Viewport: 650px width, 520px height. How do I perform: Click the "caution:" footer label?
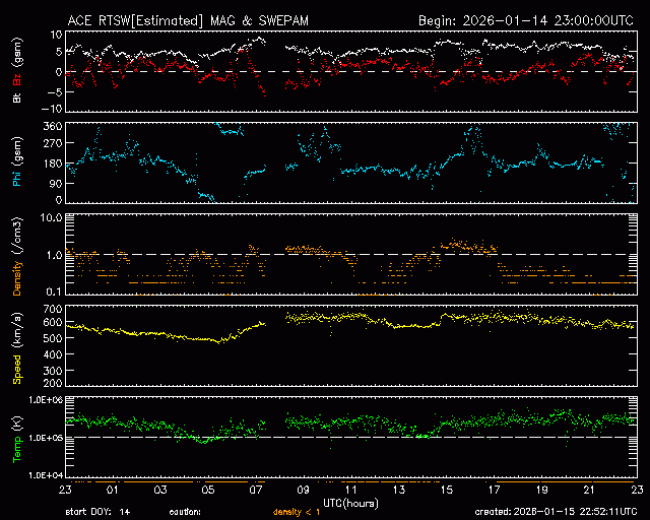(185, 512)
